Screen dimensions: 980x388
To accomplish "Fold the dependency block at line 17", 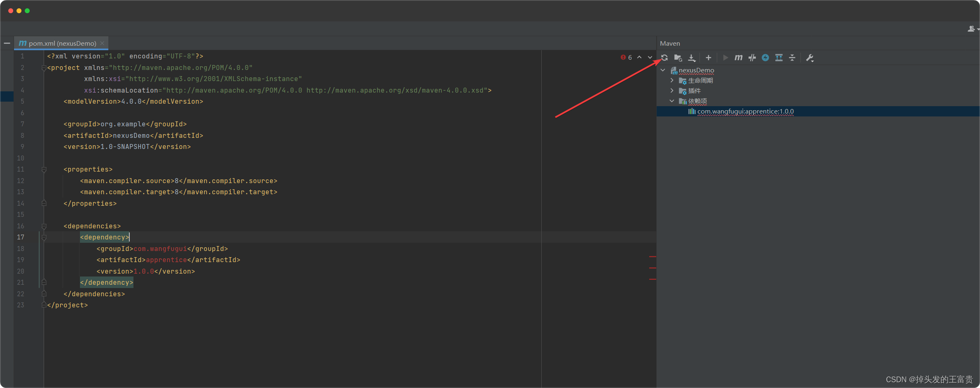I will coord(44,237).
